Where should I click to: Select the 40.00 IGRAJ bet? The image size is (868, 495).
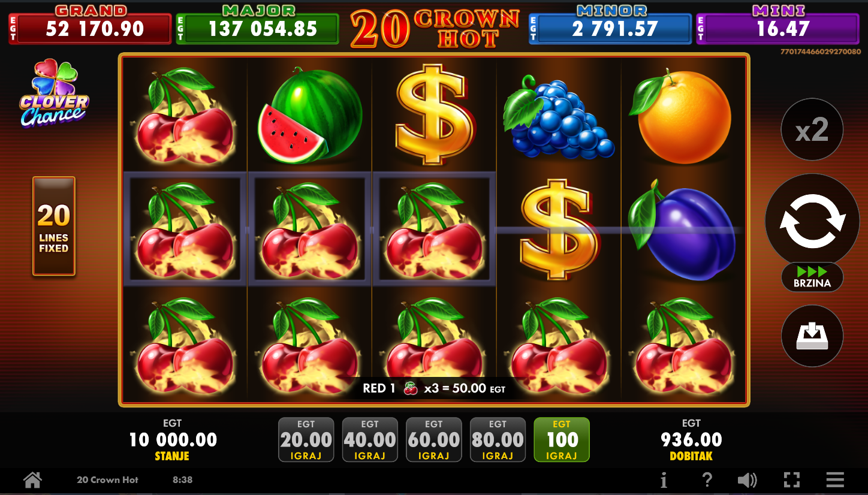click(x=370, y=440)
